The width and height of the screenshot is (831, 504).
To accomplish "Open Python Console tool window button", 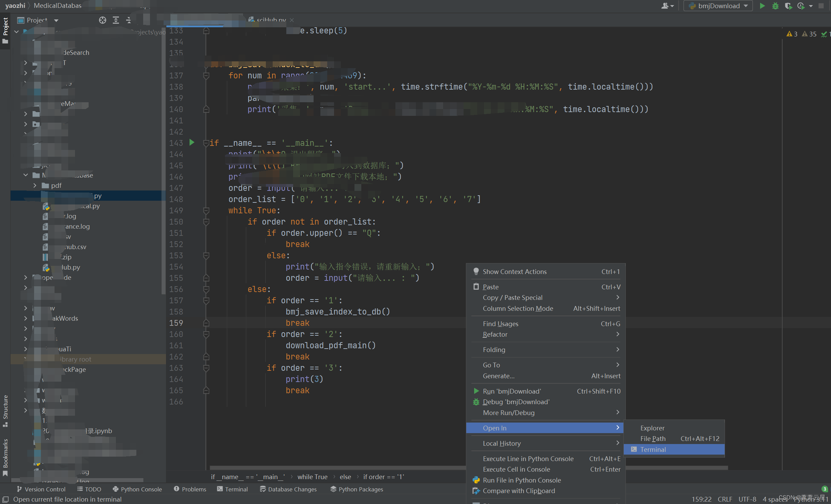I will [x=137, y=489].
